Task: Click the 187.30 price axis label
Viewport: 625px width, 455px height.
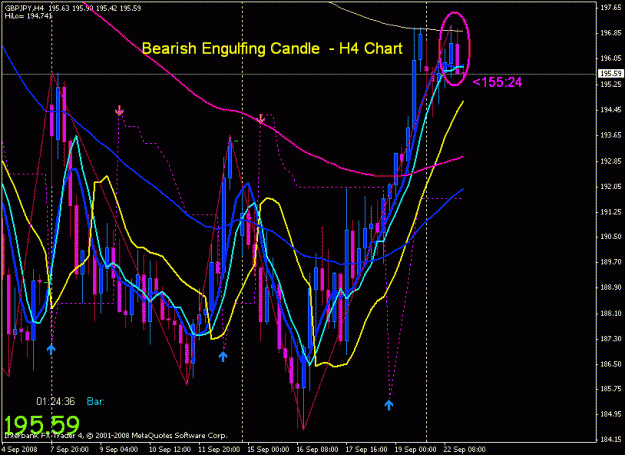Action: tap(611, 339)
